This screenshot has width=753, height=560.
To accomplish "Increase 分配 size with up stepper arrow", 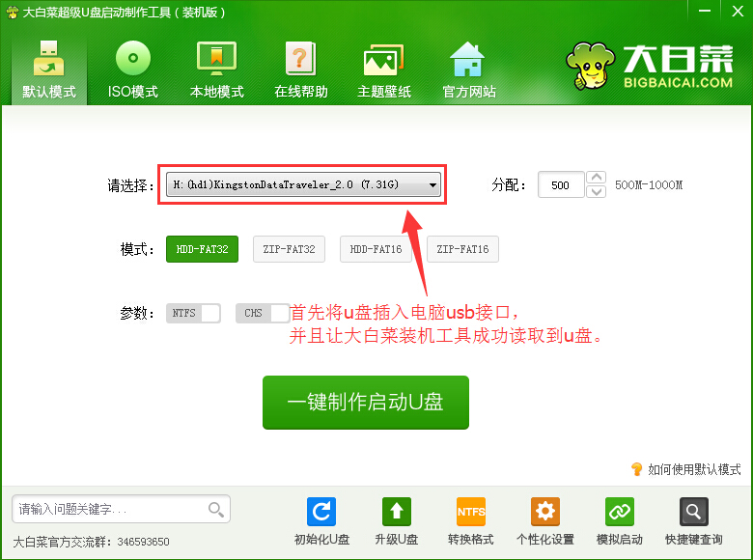I will [596, 178].
